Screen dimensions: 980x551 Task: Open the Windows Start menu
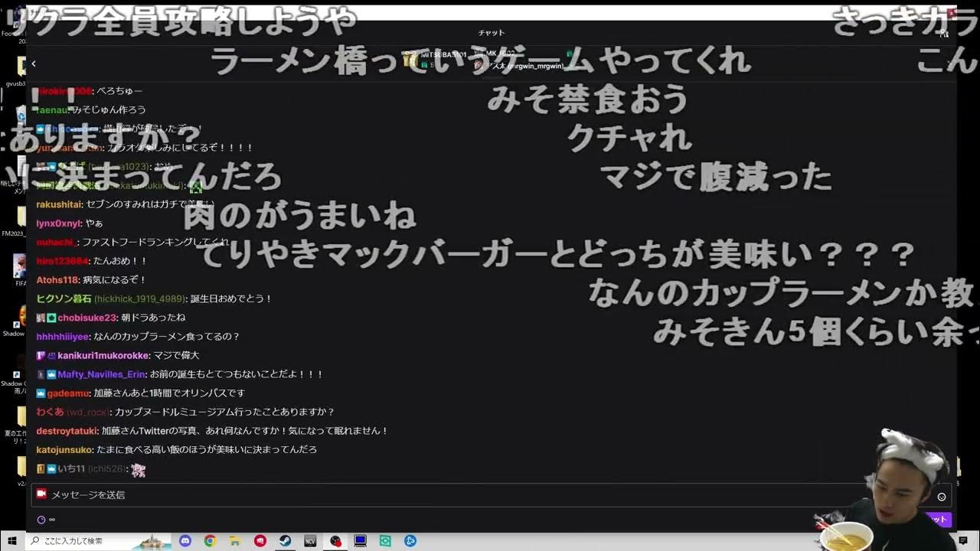(x=11, y=541)
